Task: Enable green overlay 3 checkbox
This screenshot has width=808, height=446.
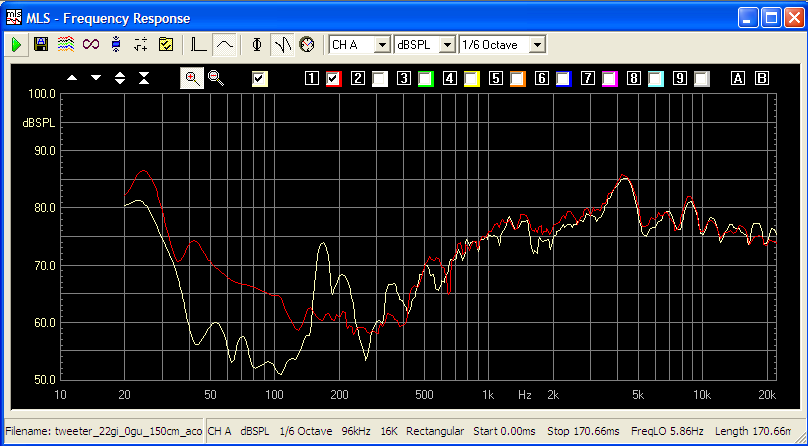Action: (426, 79)
